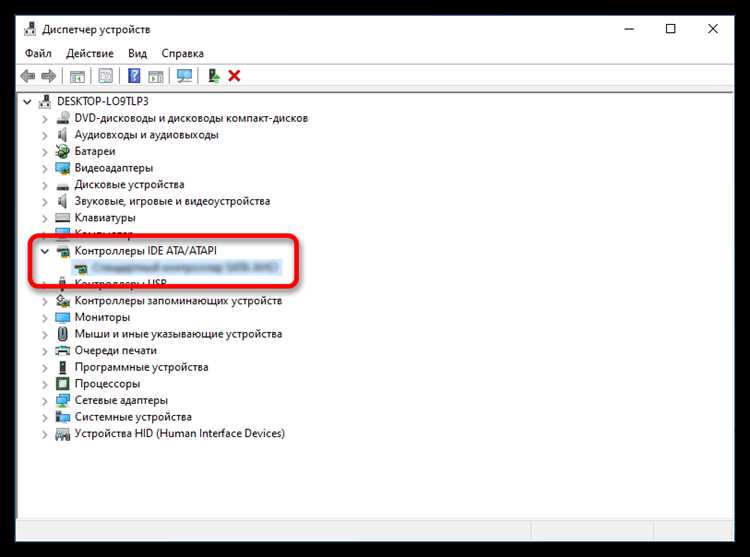Click the Видеоадаптеры display adapter icon
The width and height of the screenshot is (750, 557).
pos(63,168)
